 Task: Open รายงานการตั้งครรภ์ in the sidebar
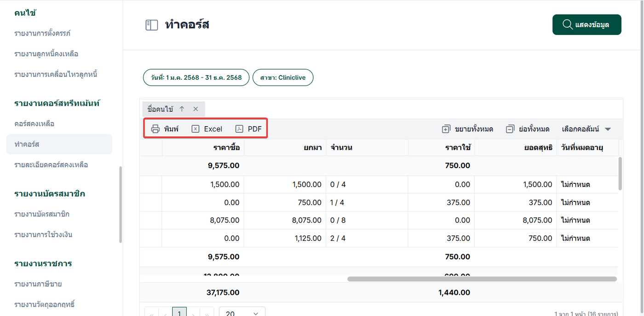(x=42, y=33)
